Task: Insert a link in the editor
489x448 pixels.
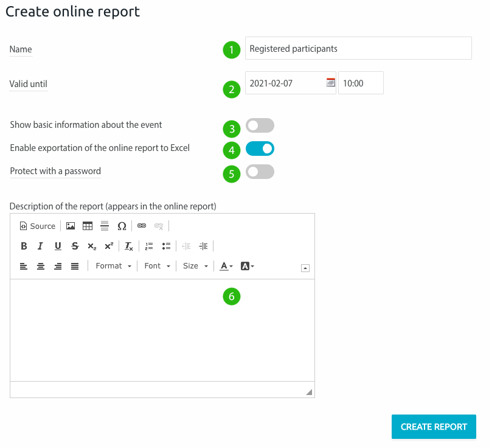Action: click(x=140, y=225)
